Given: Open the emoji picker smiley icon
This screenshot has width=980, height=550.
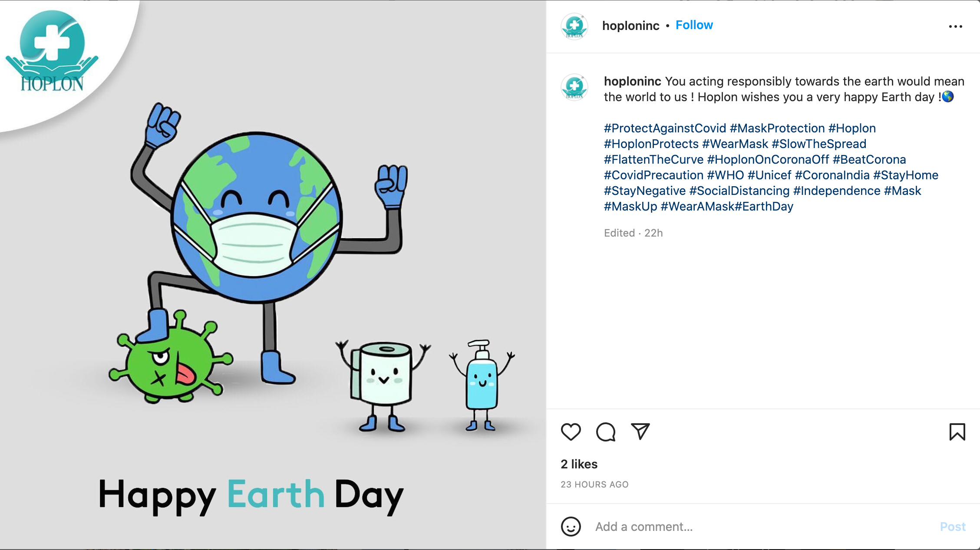Looking at the screenshot, I should pos(571,527).
